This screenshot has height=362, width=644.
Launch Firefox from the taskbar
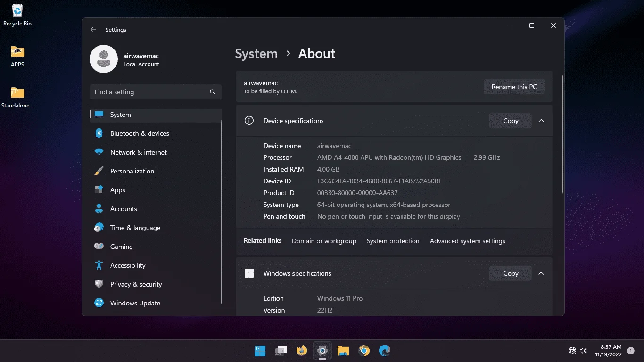click(302, 351)
